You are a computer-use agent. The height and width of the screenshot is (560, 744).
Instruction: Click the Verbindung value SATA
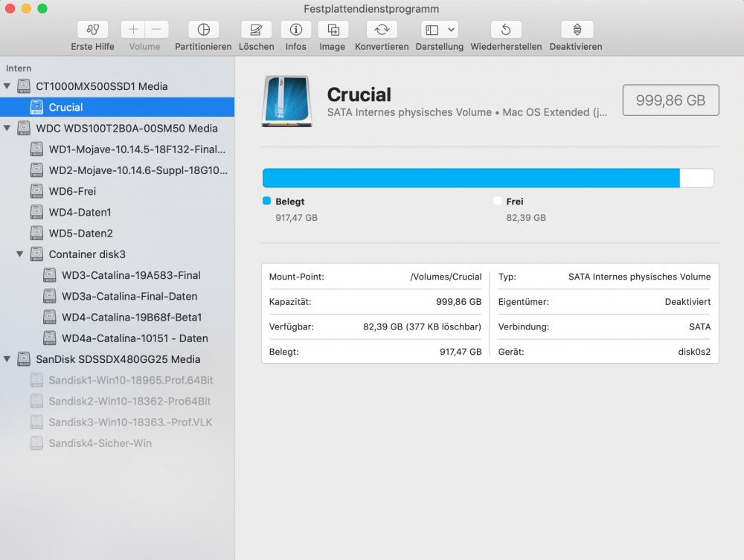pos(700,326)
